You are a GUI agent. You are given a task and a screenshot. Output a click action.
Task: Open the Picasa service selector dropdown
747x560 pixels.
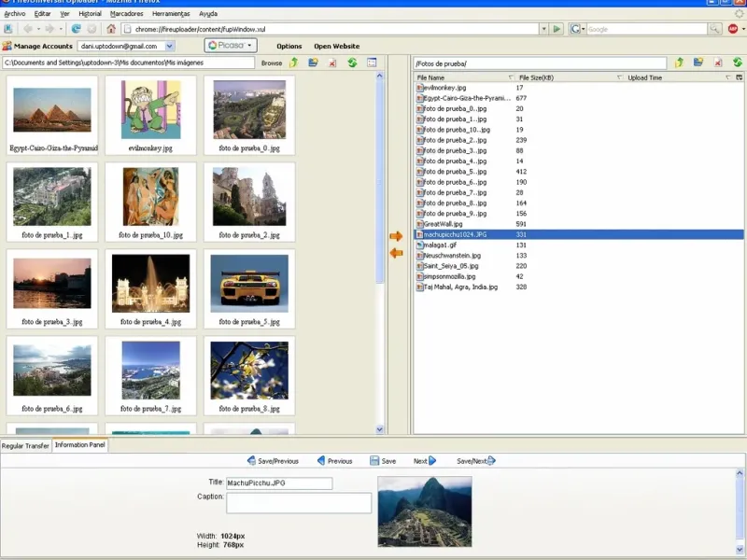(x=231, y=45)
